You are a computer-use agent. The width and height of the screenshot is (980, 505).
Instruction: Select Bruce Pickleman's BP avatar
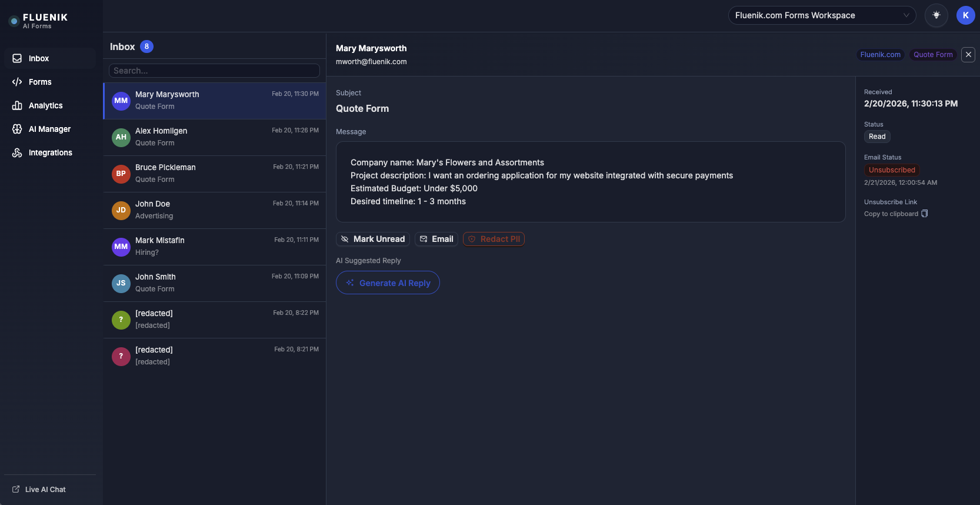coord(121,174)
